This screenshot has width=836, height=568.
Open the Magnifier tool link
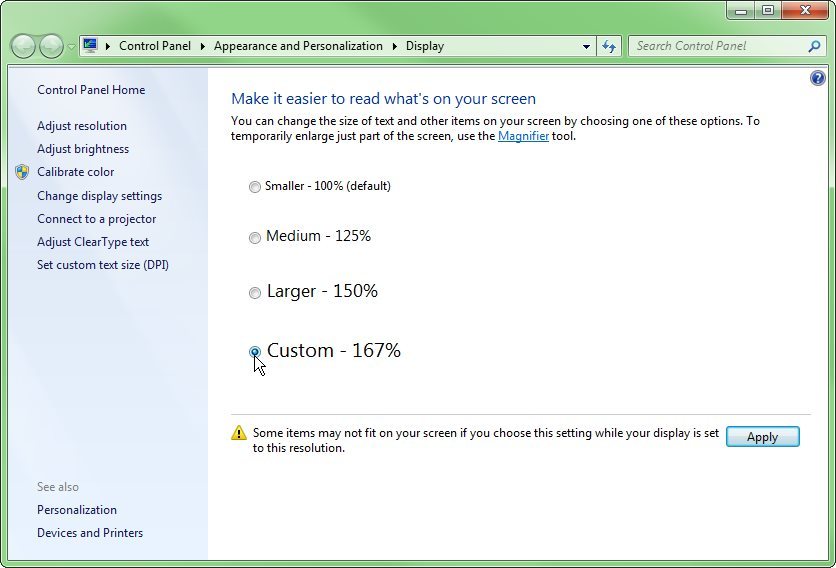(x=523, y=136)
